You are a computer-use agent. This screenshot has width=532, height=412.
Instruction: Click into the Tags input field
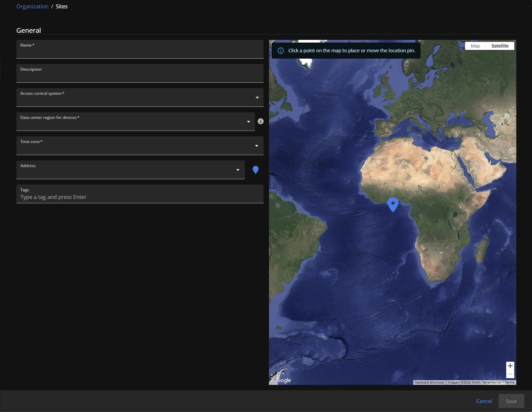click(x=140, y=197)
